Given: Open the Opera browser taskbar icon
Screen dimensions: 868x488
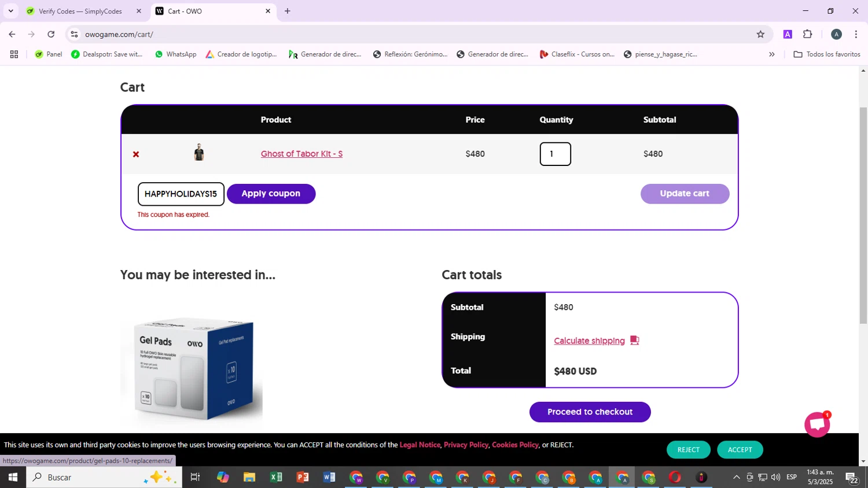Looking at the screenshot, I should 675,477.
